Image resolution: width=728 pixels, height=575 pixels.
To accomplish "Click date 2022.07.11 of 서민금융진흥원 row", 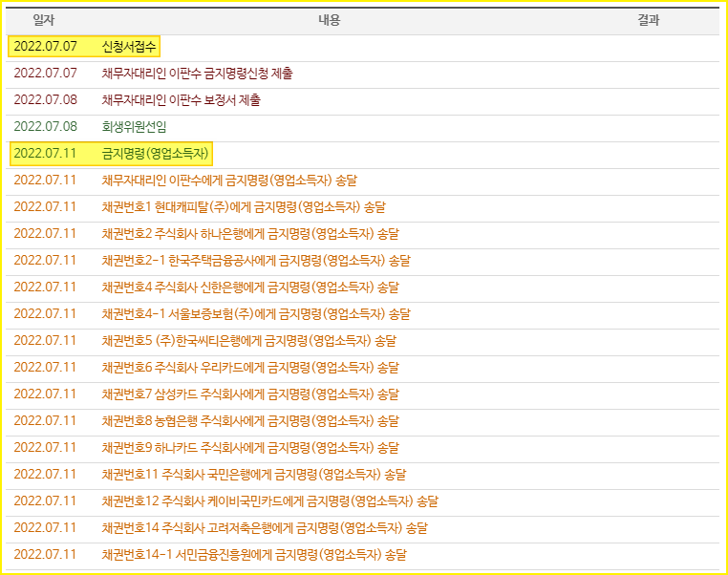I will coord(45,555).
